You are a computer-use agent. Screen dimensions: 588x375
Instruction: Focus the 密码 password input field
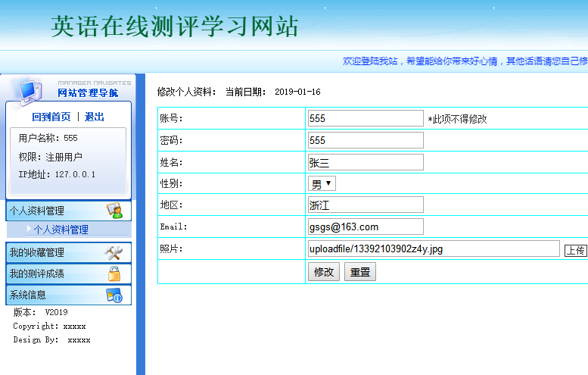point(366,140)
